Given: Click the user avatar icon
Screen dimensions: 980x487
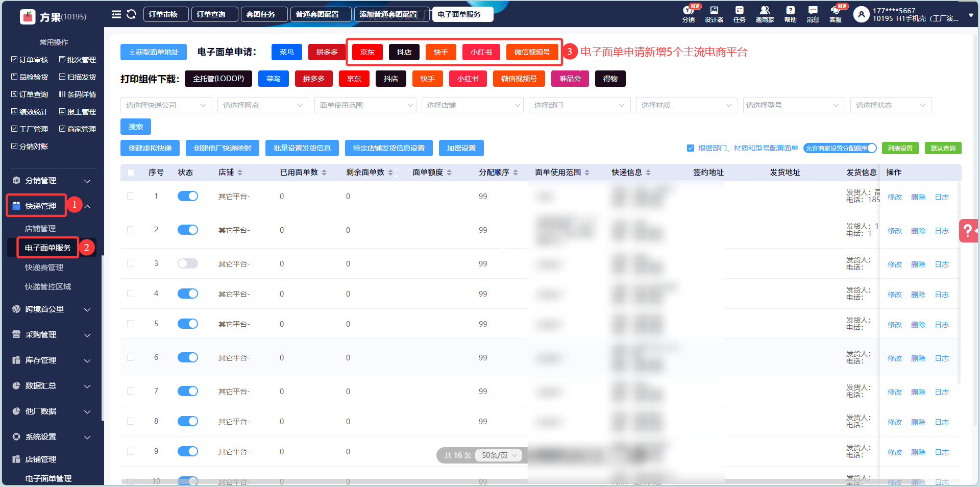Looking at the screenshot, I should click(x=861, y=14).
